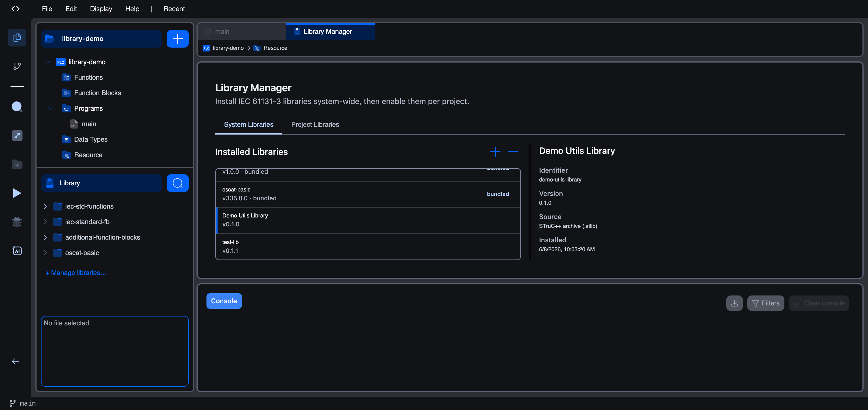Expand the iec-std-functions library
Image resolution: width=868 pixels, height=410 pixels.
(45, 206)
